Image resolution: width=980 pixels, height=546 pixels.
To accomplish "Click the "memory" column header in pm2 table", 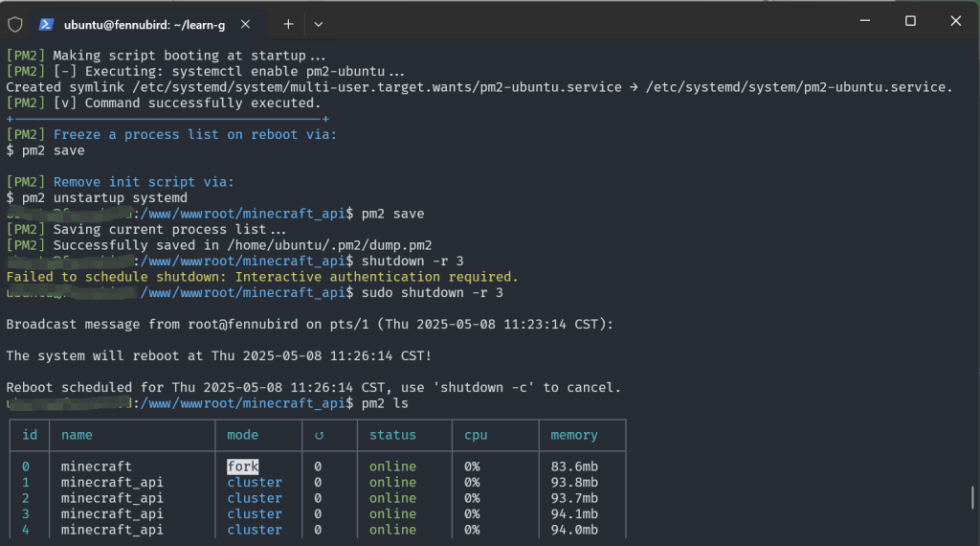I will click(x=574, y=435).
